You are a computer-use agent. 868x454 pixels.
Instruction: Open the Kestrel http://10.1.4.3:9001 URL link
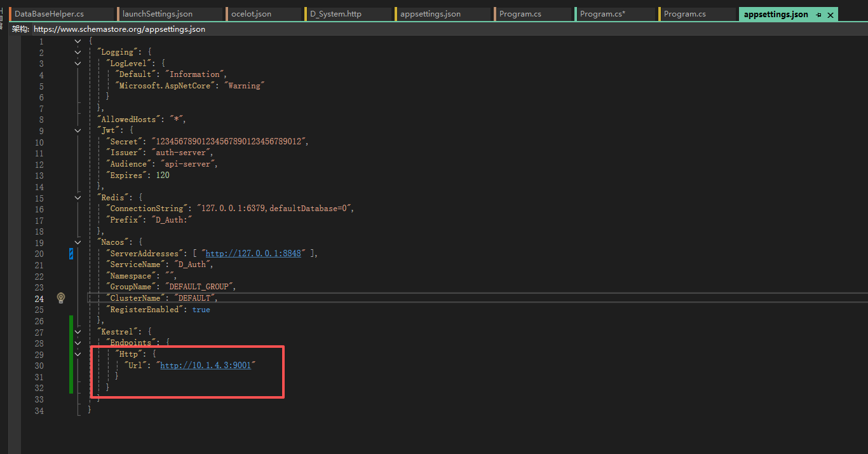(207, 366)
